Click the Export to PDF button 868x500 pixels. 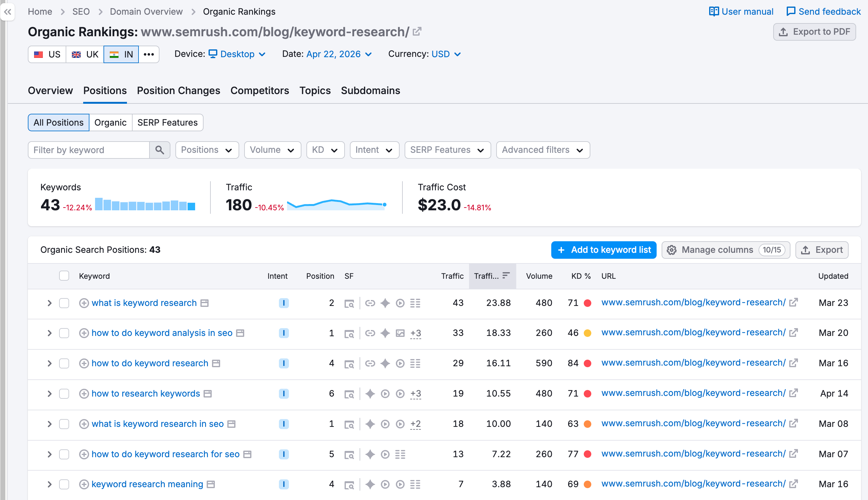(x=815, y=32)
